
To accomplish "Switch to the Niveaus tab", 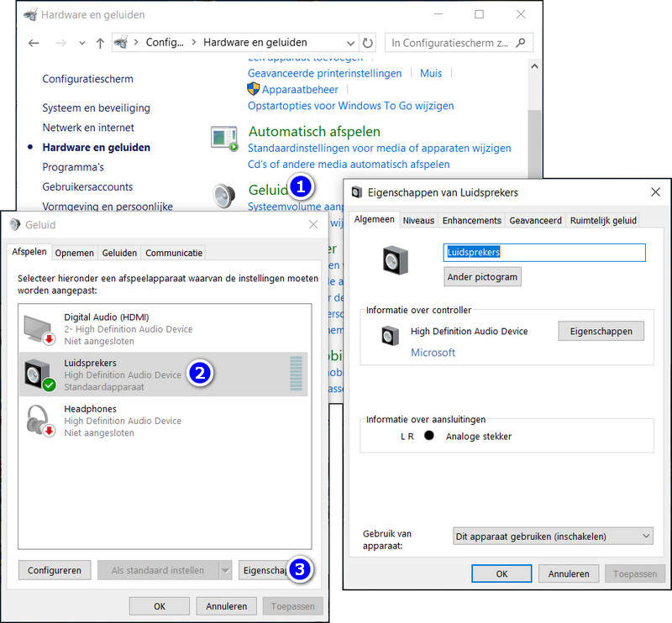I will pos(418,220).
